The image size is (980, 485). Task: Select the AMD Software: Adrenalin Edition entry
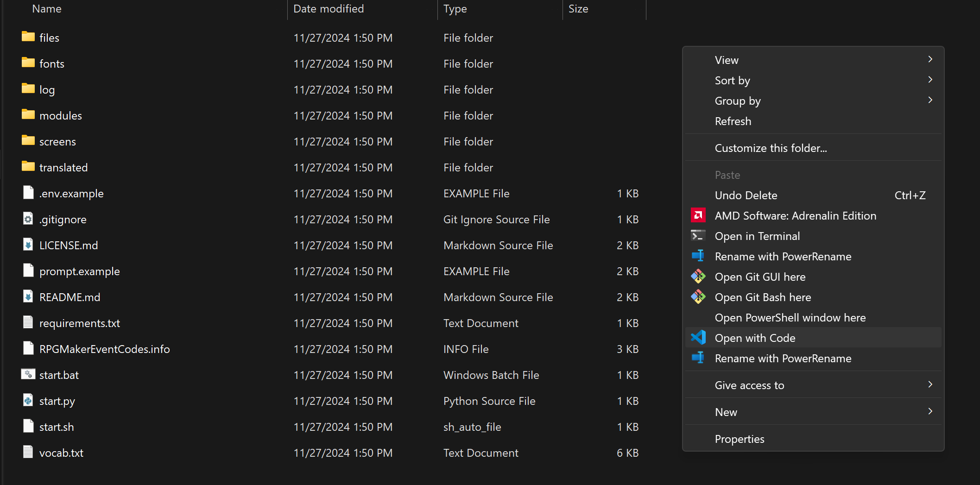tap(813, 216)
